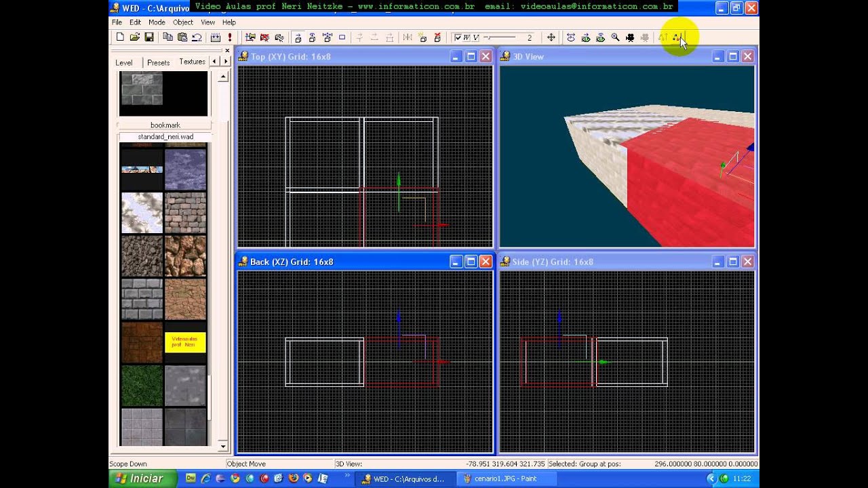Click the red crossed flag icon
868x488 pixels.
264,37
